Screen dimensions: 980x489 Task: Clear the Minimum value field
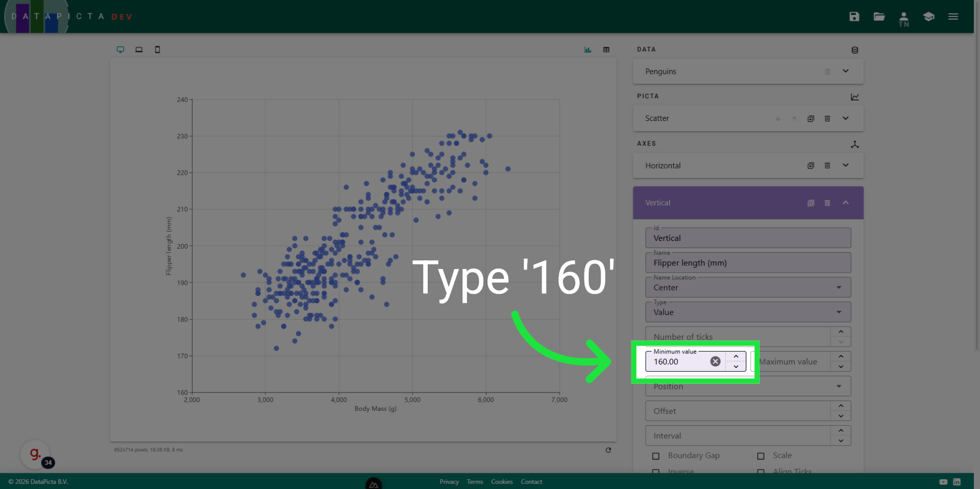click(x=715, y=361)
